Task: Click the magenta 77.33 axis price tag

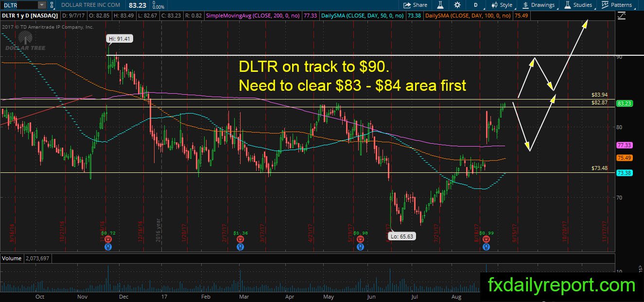Action: click(624, 145)
